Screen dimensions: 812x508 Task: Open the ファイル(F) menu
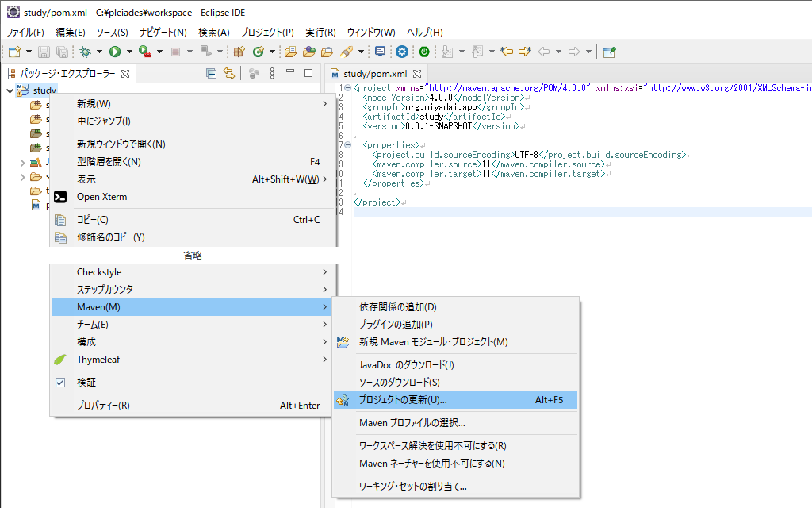(x=25, y=32)
